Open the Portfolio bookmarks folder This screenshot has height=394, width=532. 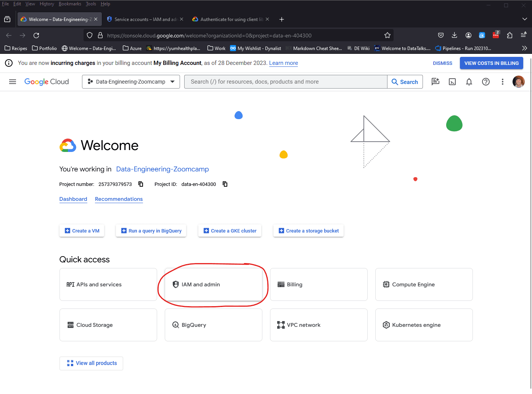pos(44,48)
